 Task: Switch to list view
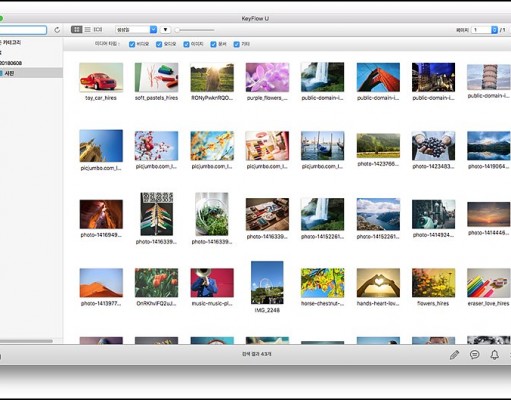click(87, 30)
